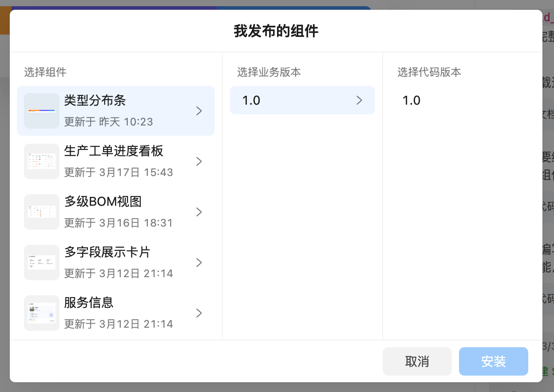This screenshot has width=554, height=392.
Task: Expand chevron on 多字段展示卡片 row
Action: point(199,263)
